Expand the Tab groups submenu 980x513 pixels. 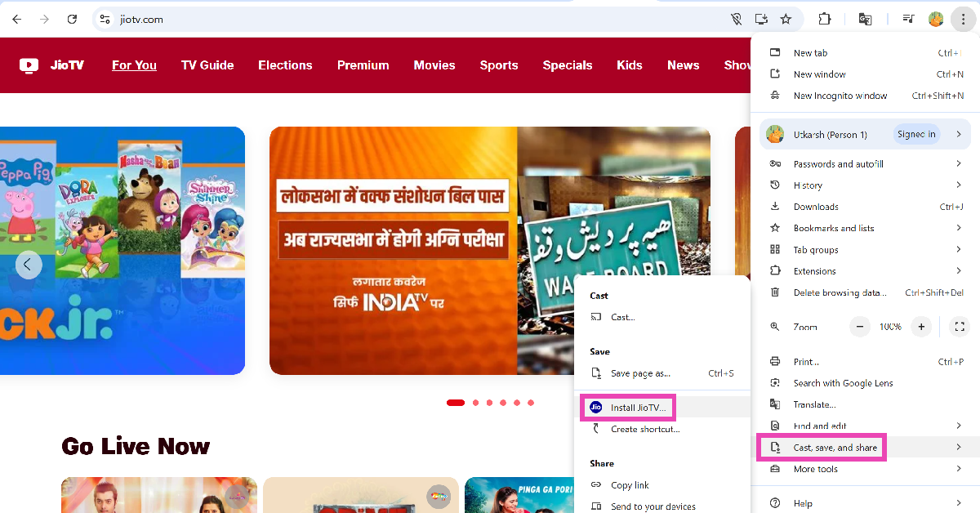[959, 250]
